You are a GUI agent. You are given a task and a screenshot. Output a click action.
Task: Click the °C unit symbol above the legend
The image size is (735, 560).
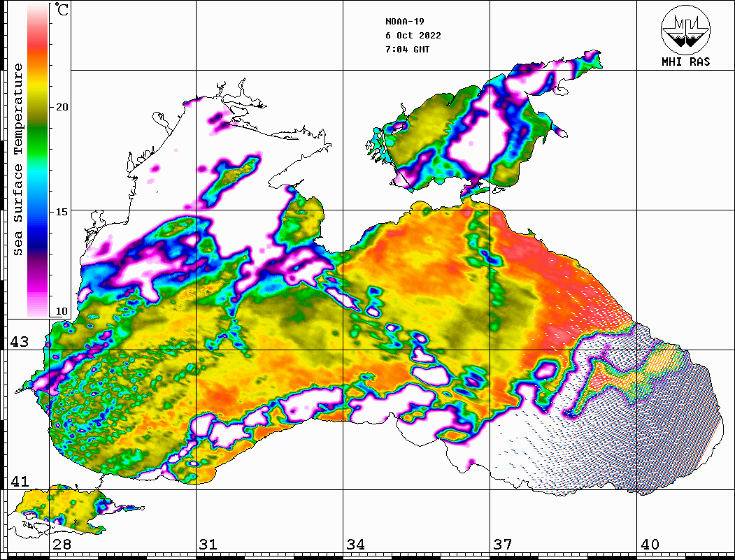[62, 10]
